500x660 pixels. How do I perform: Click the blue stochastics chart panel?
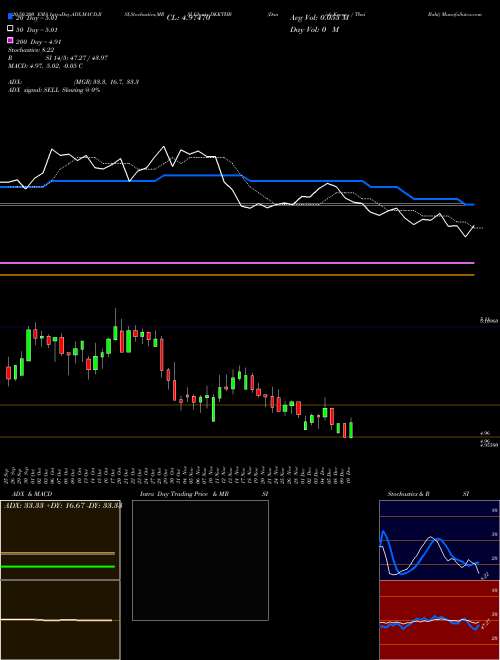coord(439,540)
